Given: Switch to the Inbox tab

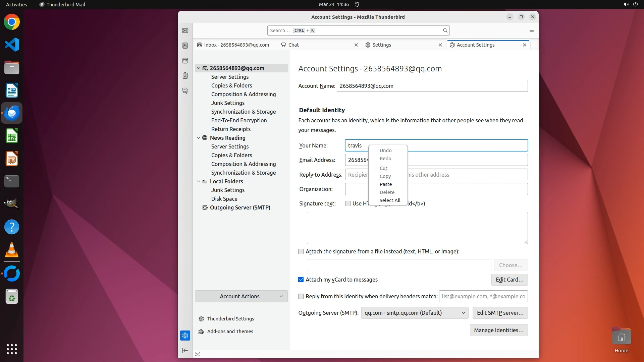Looking at the screenshot, I should tap(236, 45).
